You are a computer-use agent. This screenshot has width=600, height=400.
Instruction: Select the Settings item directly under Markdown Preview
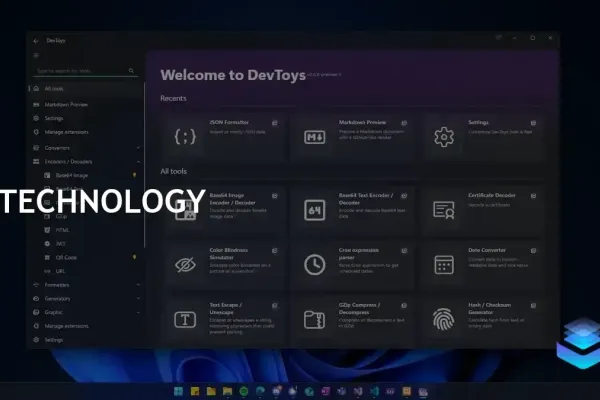tap(86, 118)
